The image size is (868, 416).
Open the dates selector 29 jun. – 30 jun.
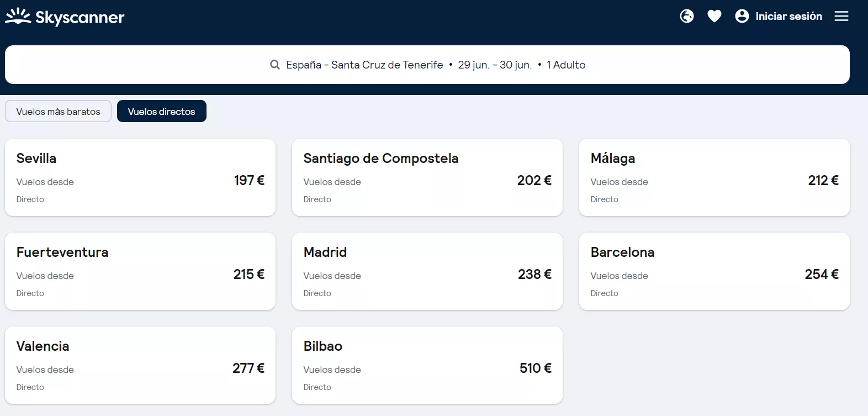(x=494, y=65)
